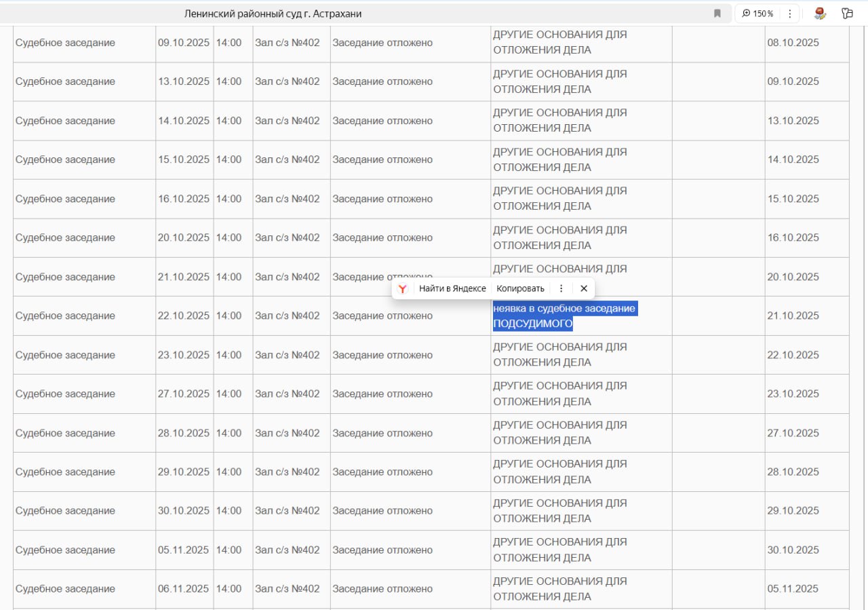Choose "Найти в Яндексе" in popup
868x610 pixels.
[452, 288]
